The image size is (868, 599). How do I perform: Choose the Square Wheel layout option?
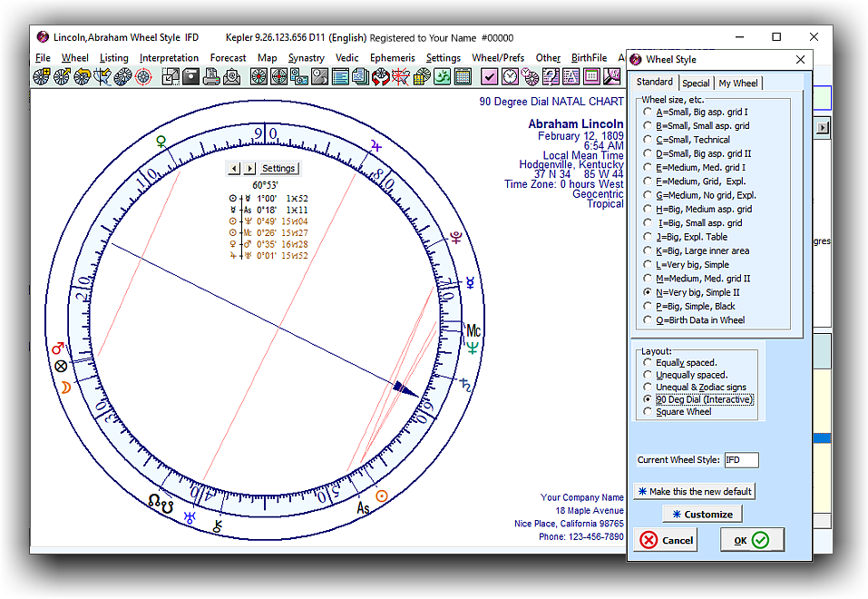[647, 412]
